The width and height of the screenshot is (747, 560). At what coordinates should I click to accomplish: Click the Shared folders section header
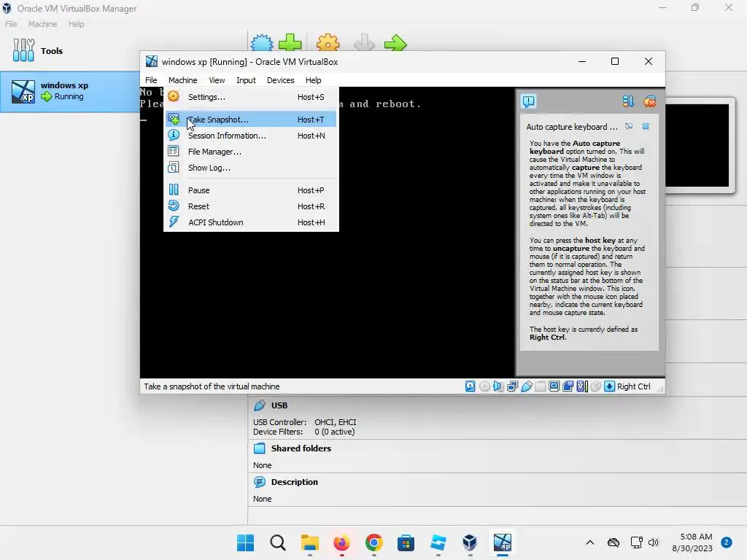pyautogui.click(x=301, y=448)
